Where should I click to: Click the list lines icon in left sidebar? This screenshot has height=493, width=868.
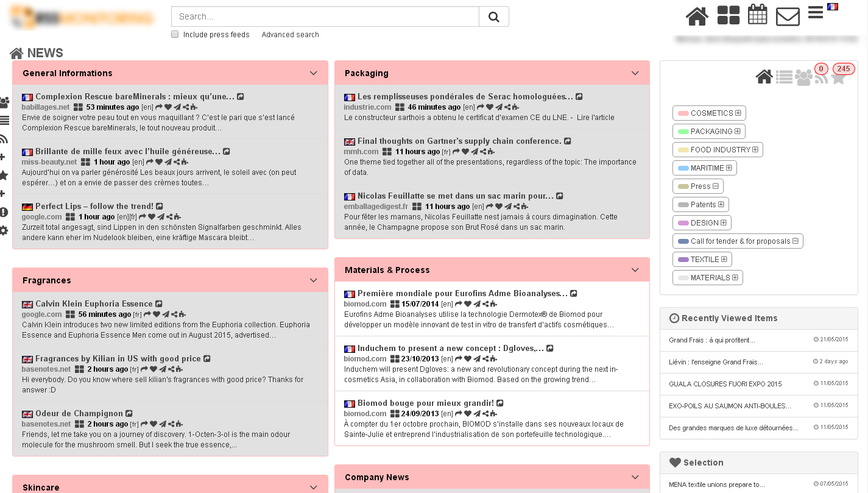(x=4, y=121)
